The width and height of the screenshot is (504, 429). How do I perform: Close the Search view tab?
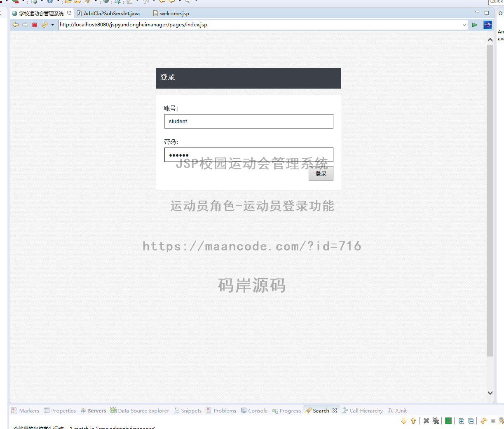335,410
